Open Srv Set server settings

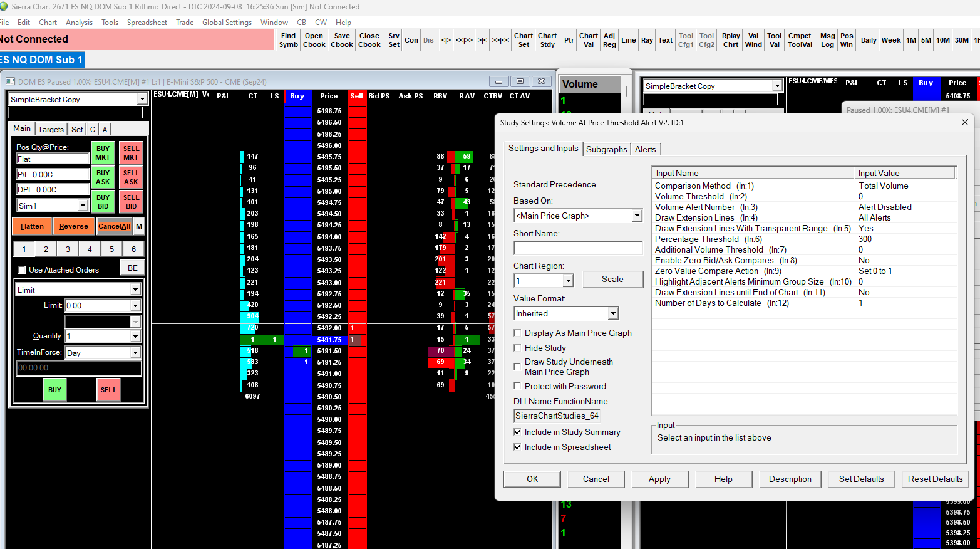point(394,40)
